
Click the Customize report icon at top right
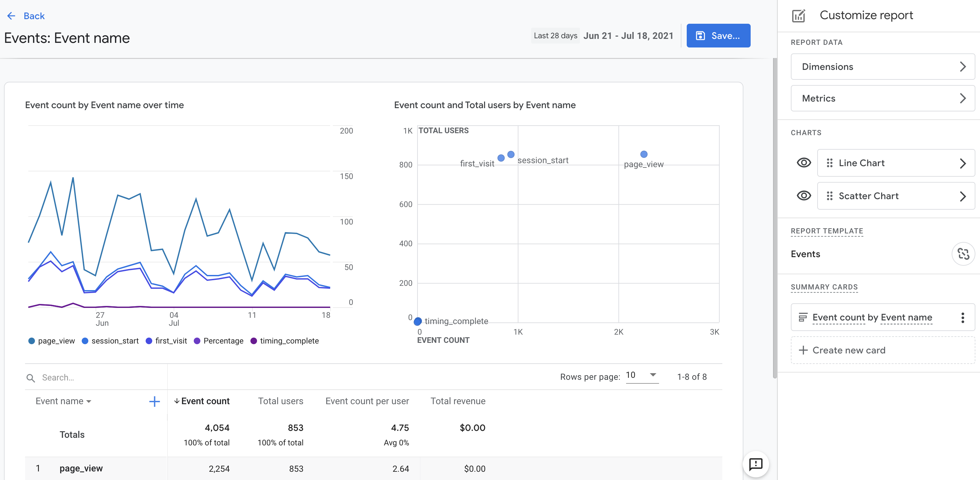(799, 15)
